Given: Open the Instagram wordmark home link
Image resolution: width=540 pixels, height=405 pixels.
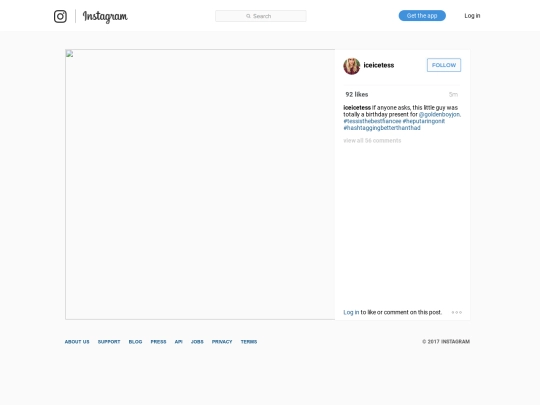Looking at the screenshot, I should pos(105,17).
